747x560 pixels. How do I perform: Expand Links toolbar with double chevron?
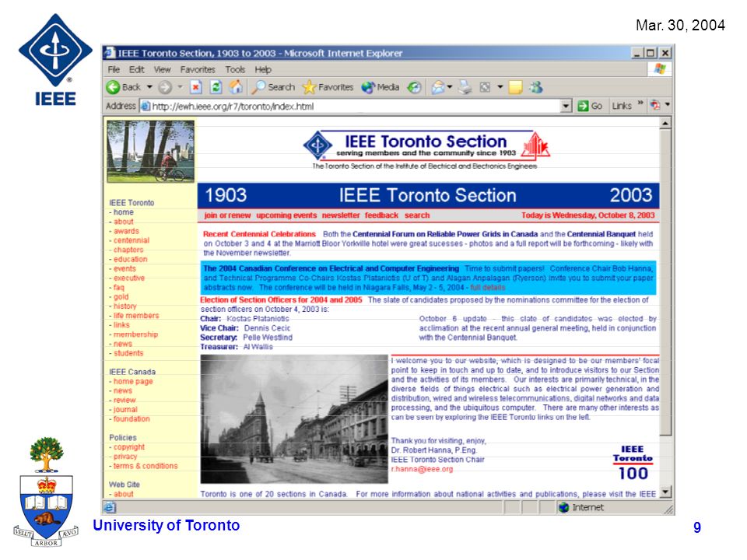pyautogui.click(x=640, y=103)
